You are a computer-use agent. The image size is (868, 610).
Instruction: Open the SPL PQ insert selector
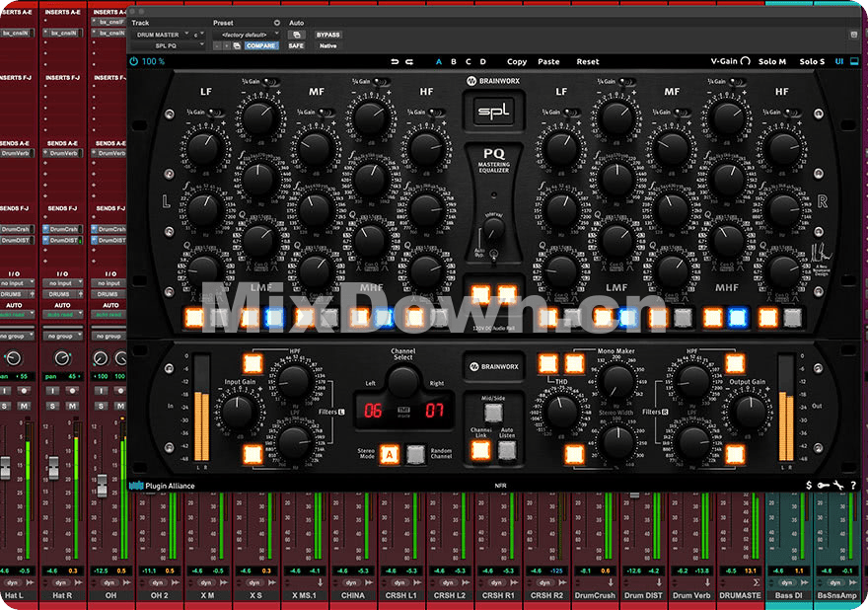click(x=169, y=46)
